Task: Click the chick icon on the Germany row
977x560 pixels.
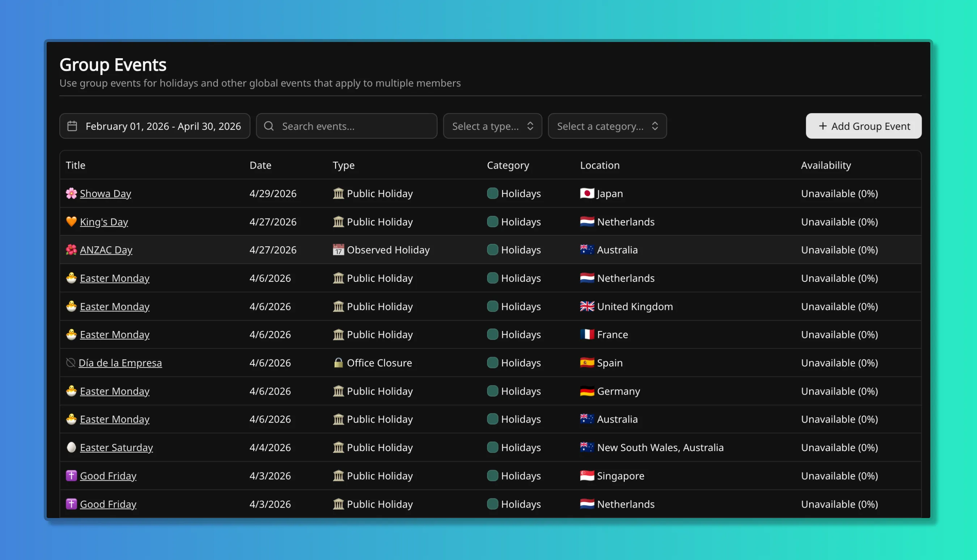Action: pos(71,391)
